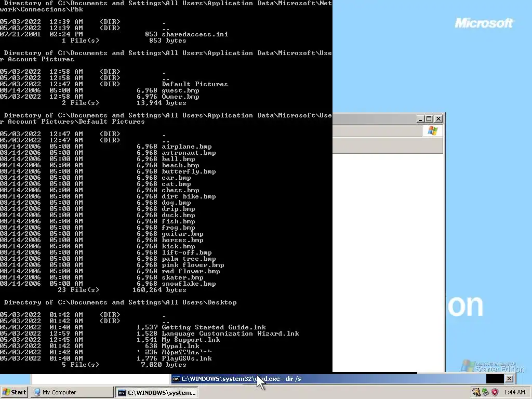Click the PlayGSVs.lnk entry
The width and height of the screenshot is (532, 399).
(187, 358)
